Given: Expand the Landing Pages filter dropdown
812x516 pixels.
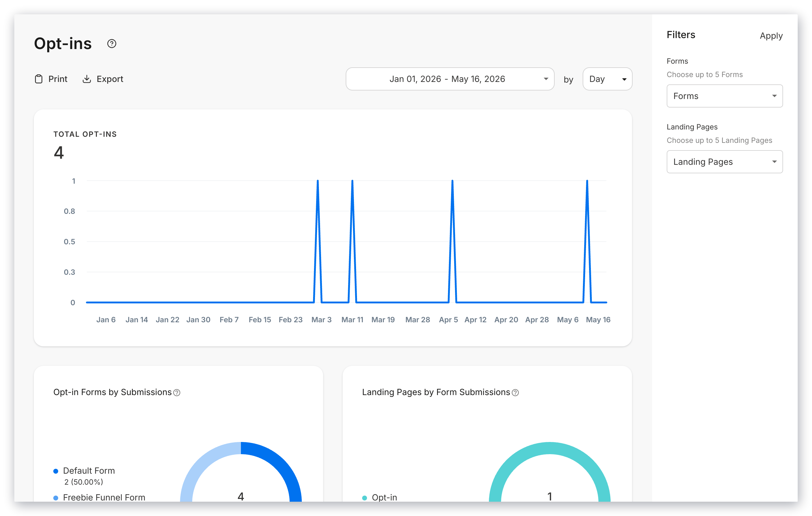Looking at the screenshot, I should 724,162.
